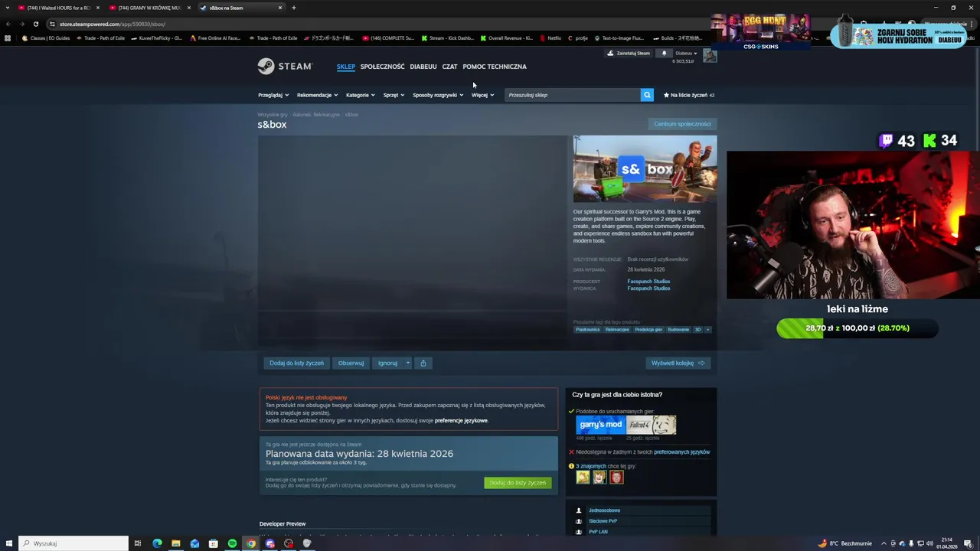
Task: Open the preferowanych języków link
Action: pyautogui.click(x=681, y=452)
